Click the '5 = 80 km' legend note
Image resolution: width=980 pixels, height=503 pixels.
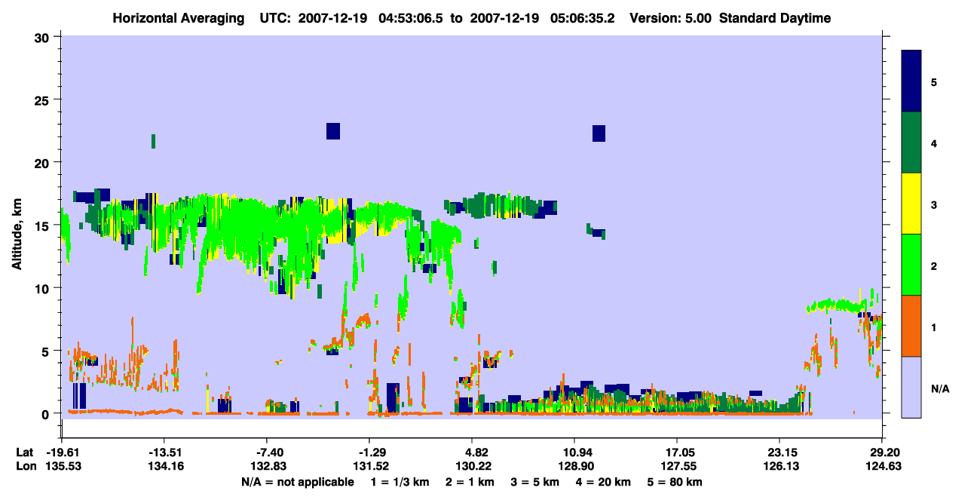pos(676,482)
